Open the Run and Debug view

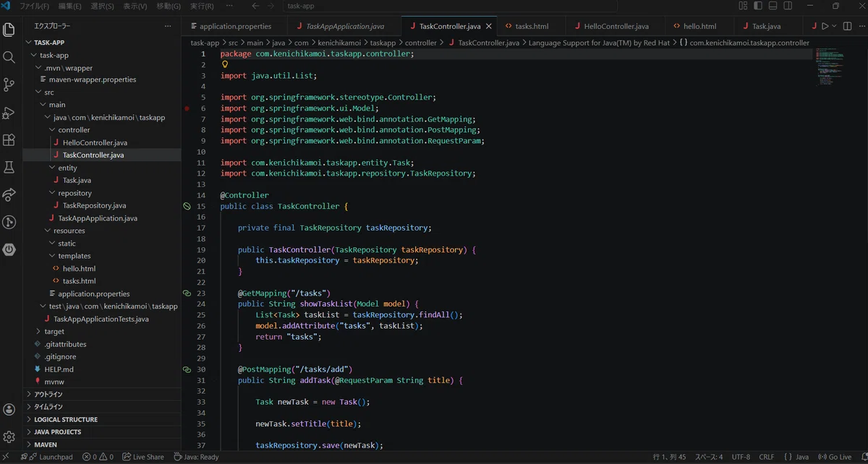(x=9, y=112)
